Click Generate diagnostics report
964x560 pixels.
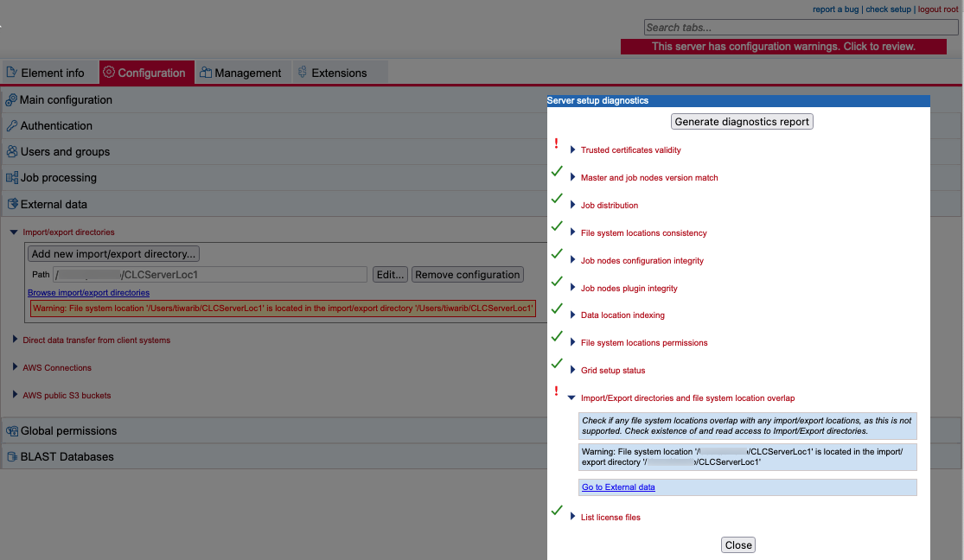click(741, 121)
